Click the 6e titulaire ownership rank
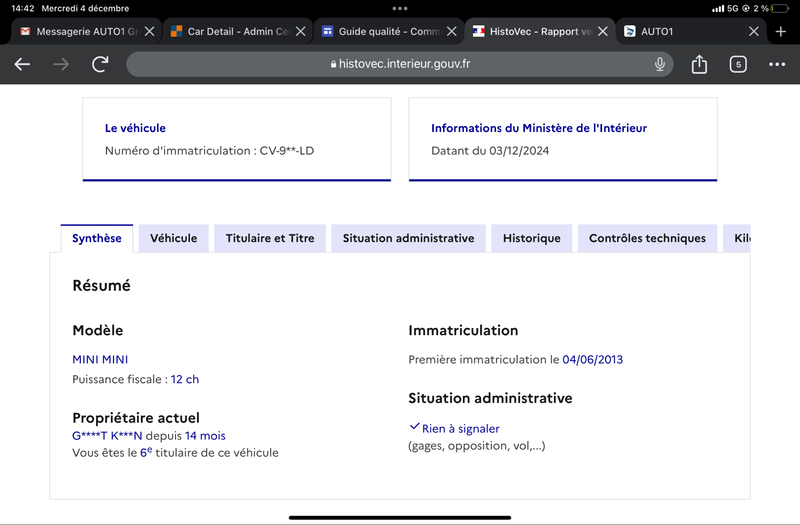This screenshot has height=525, width=800. (x=146, y=453)
